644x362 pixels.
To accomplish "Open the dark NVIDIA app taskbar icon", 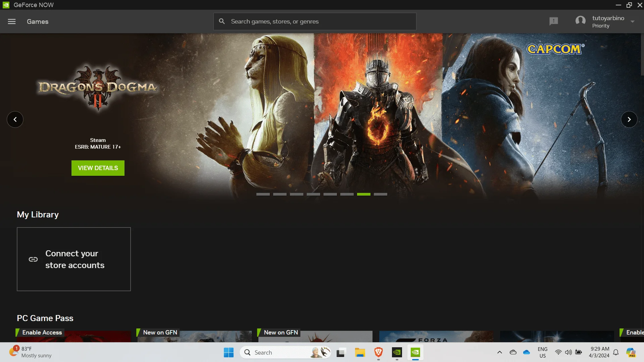I will click(397, 352).
